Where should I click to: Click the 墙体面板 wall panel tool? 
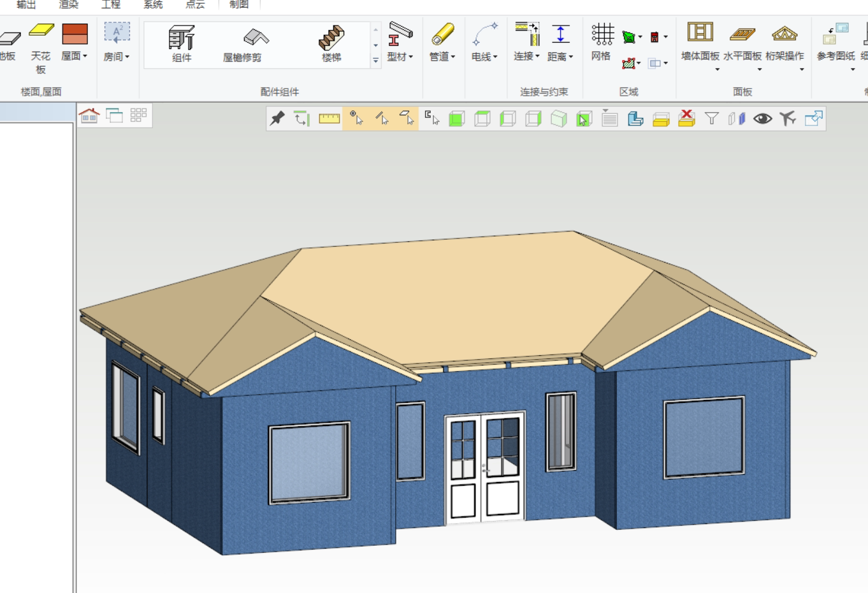click(700, 42)
